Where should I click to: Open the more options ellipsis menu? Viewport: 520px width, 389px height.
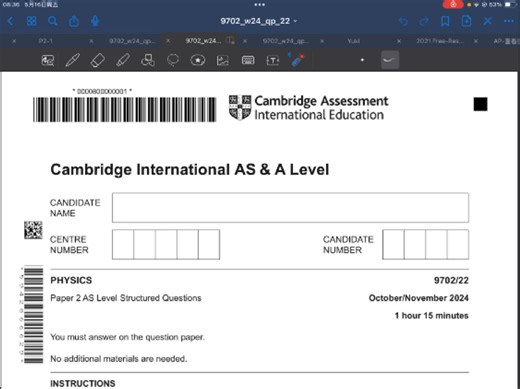509,21
